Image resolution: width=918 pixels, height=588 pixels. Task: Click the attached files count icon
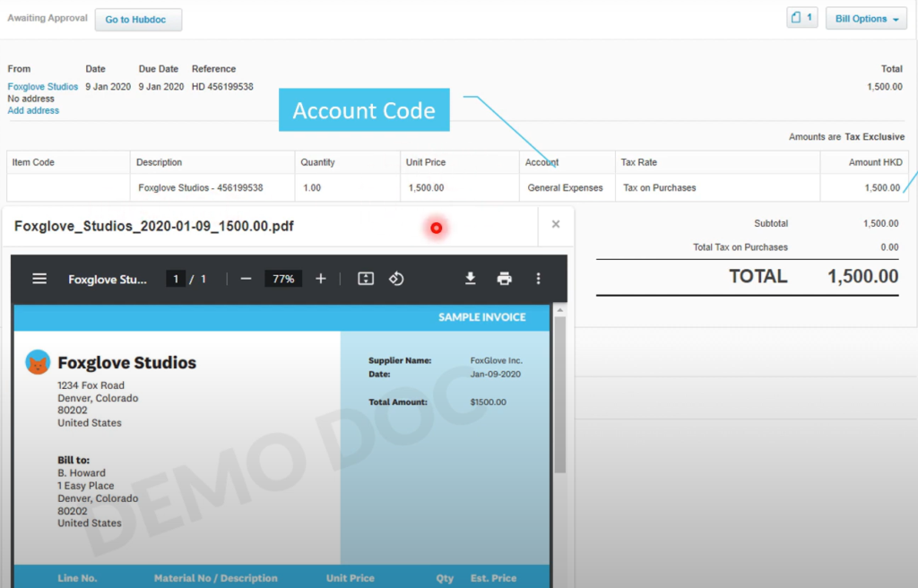pos(801,17)
